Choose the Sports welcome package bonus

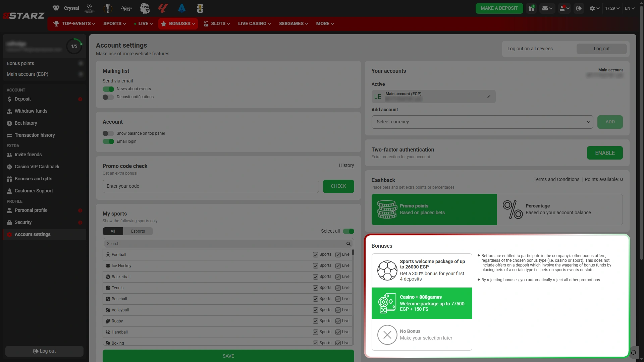[422, 270]
